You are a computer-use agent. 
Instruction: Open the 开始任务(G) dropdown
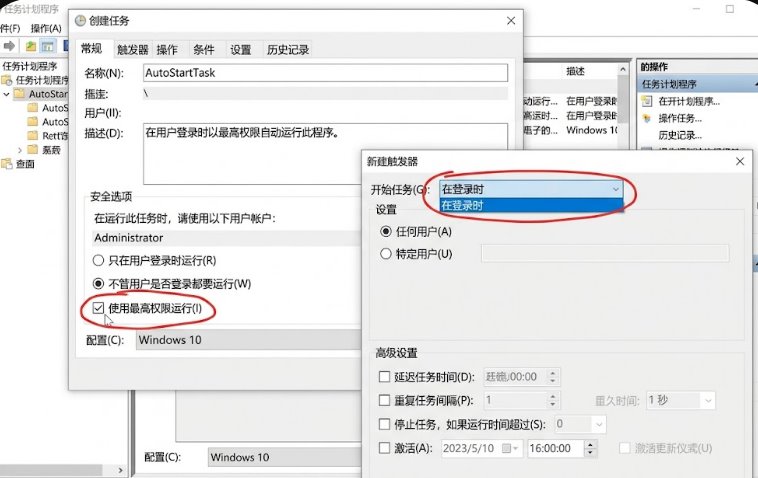(531, 189)
